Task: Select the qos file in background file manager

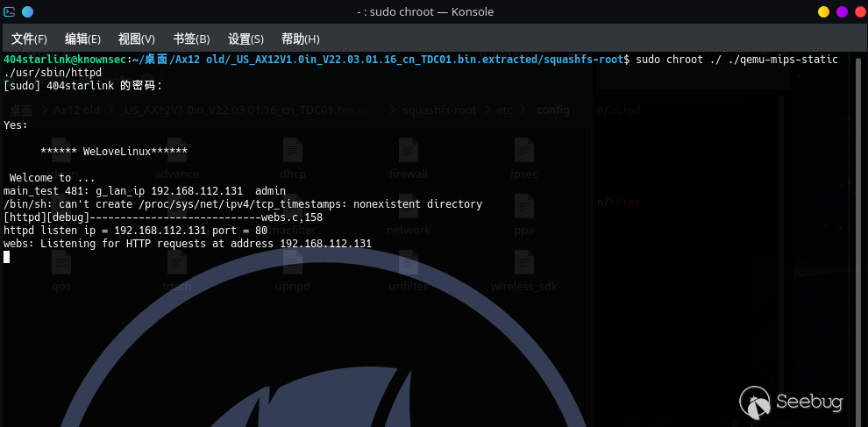Action: pos(60,272)
